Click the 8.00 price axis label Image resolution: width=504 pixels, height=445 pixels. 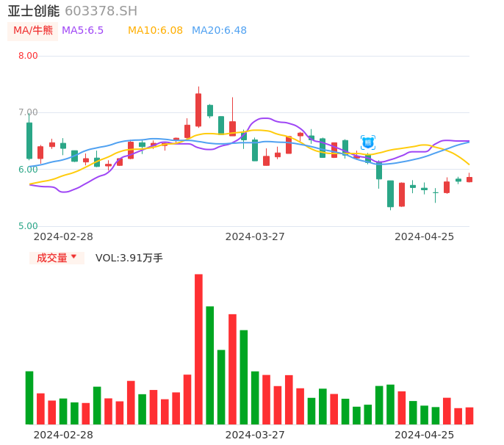pyautogui.click(x=28, y=56)
